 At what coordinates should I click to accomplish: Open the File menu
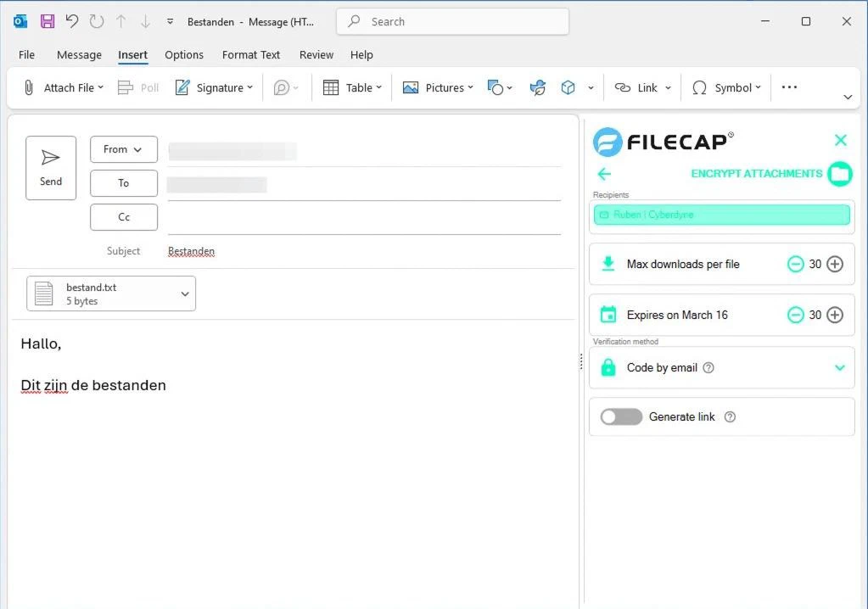pos(26,55)
